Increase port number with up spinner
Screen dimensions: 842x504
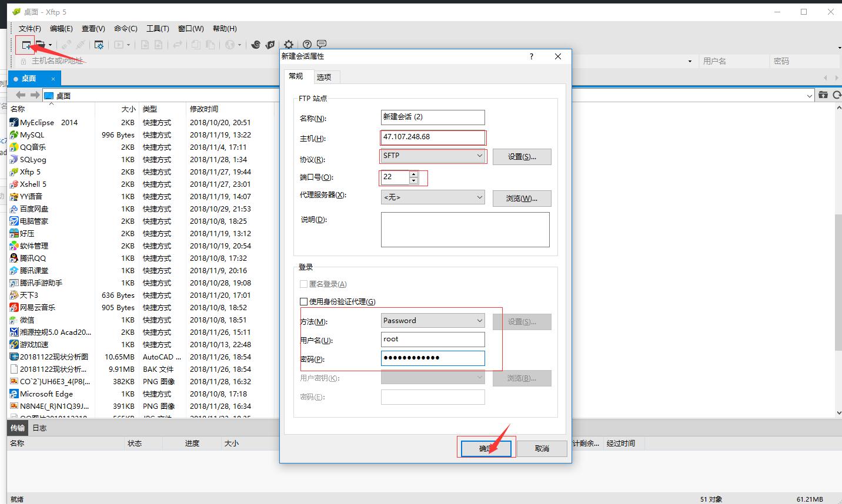point(414,174)
